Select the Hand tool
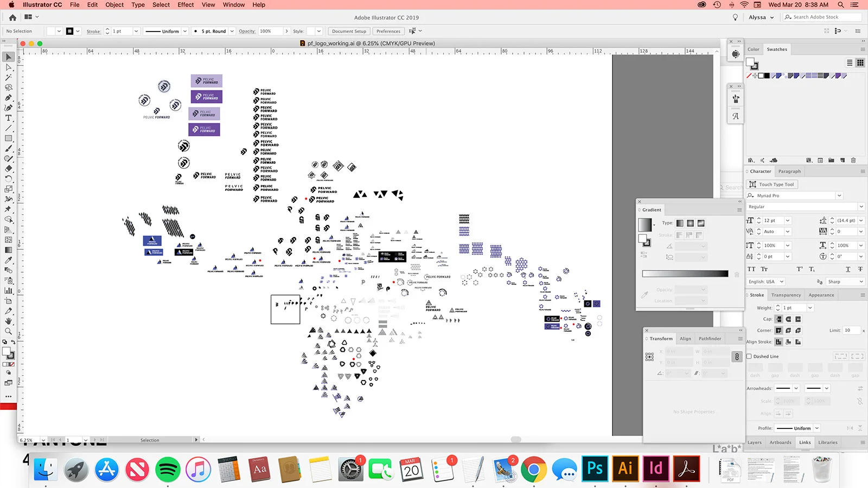The image size is (868, 488). (x=9, y=321)
